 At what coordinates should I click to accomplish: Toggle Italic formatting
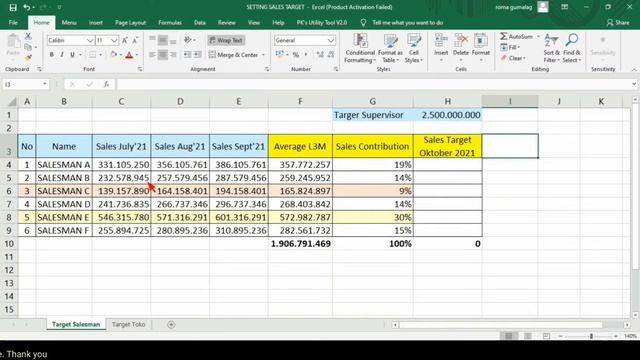point(62,55)
